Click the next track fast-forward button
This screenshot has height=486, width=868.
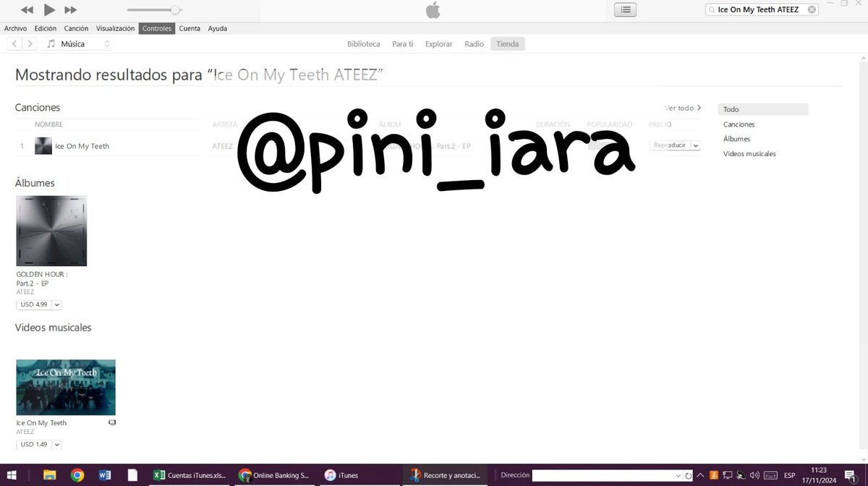[70, 10]
